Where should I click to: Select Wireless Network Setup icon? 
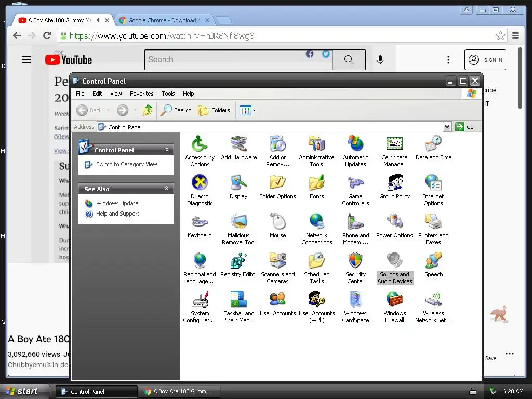pyautogui.click(x=433, y=308)
